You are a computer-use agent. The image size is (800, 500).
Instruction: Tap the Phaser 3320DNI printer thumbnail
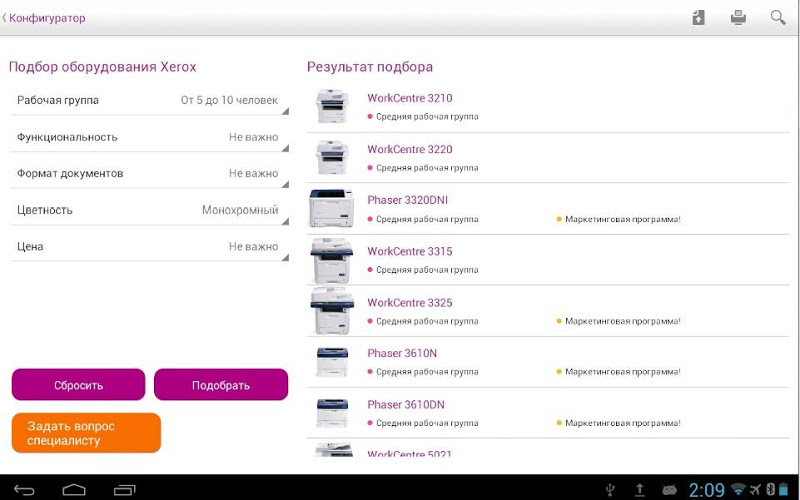coord(332,208)
